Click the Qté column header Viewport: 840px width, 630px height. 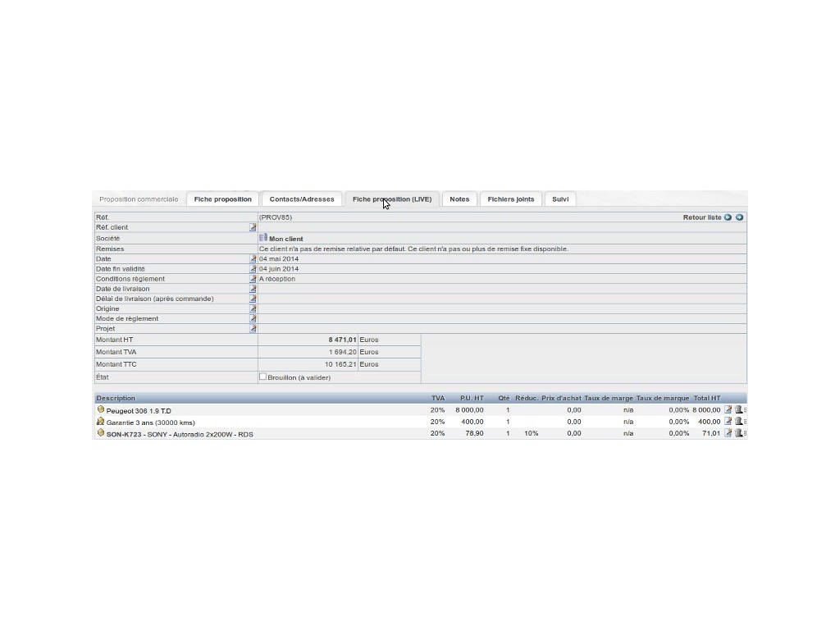504,398
